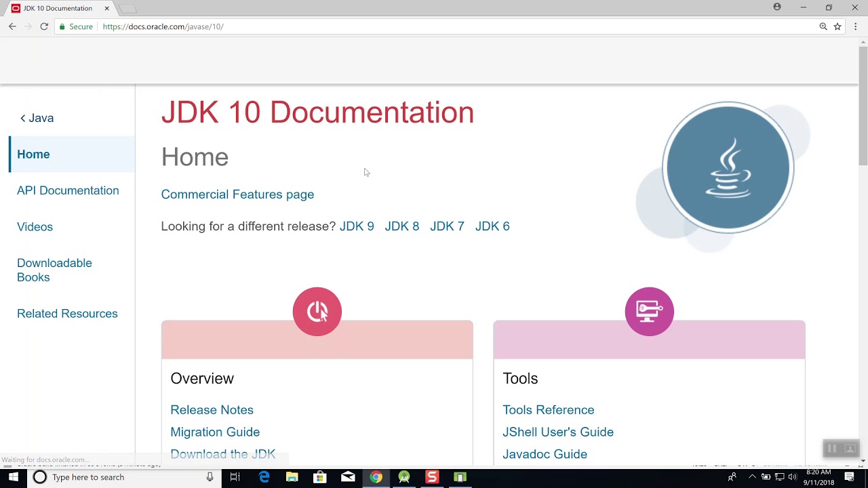The height and width of the screenshot is (488, 868).
Task: Click the network tray icon
Action: [x=779, y=477]
